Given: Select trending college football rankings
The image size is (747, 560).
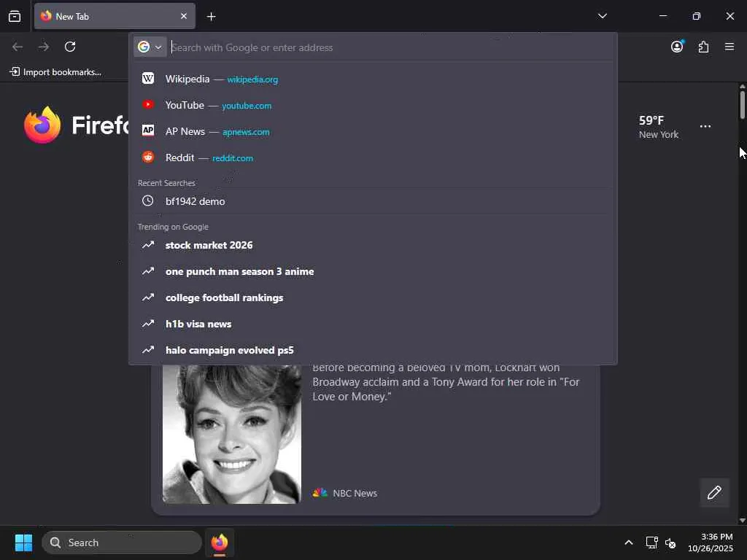Looking at the screenshot, I should click(373, 297).
